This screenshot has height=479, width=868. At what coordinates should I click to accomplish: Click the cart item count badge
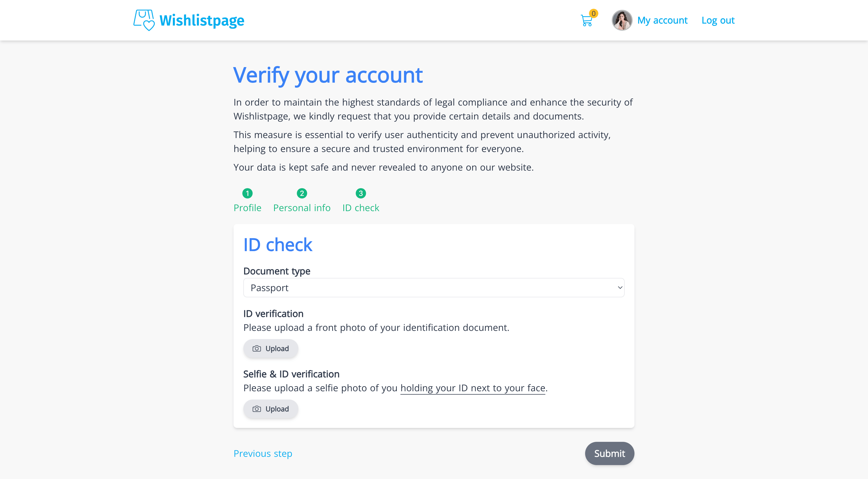click(x=593, y=13)
